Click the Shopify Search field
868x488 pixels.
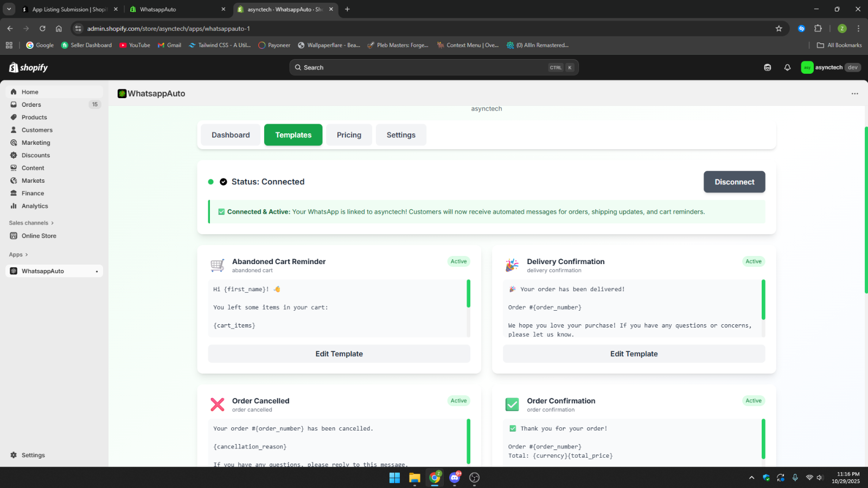click(434, 67)
